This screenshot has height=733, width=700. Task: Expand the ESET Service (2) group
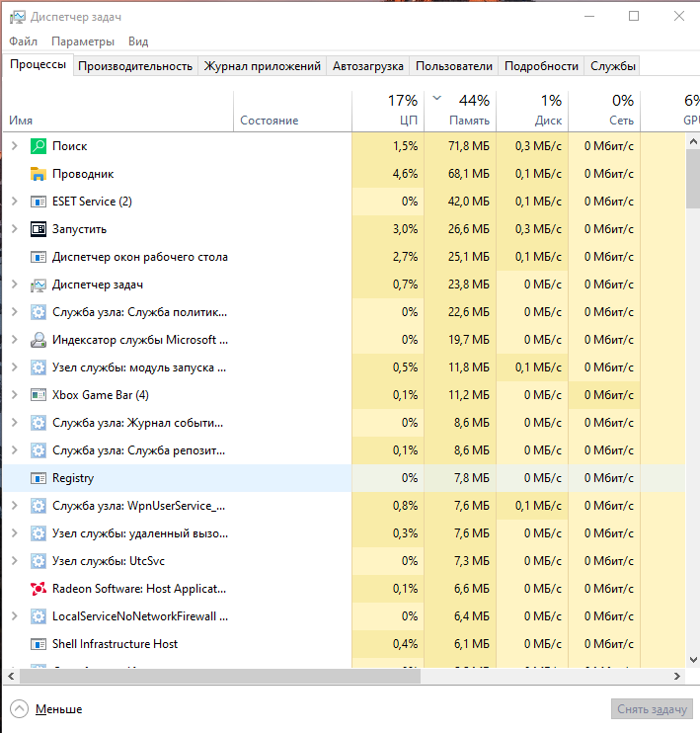point(14,202)
